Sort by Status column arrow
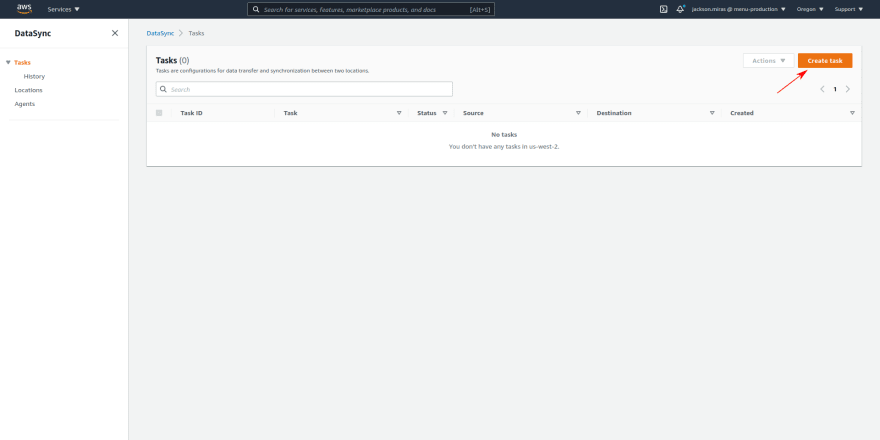The width and height of the screenshot is (880, 440). point(445,113)
